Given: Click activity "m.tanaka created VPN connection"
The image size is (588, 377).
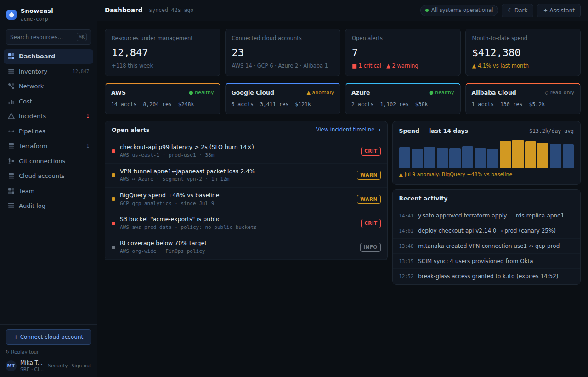Looking at the screenshot, I should (x=486, y=246).
